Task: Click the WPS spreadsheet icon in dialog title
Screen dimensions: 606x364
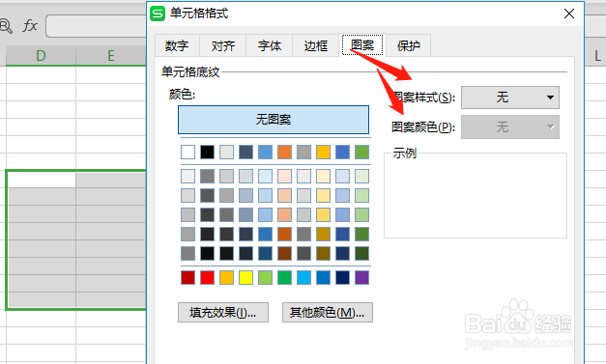Action: (158, 14)
